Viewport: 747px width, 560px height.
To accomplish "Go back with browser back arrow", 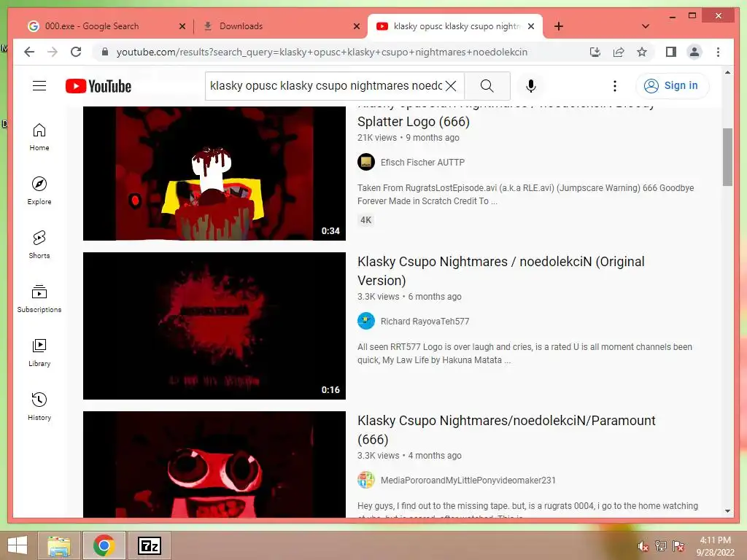I will (29, 52).
